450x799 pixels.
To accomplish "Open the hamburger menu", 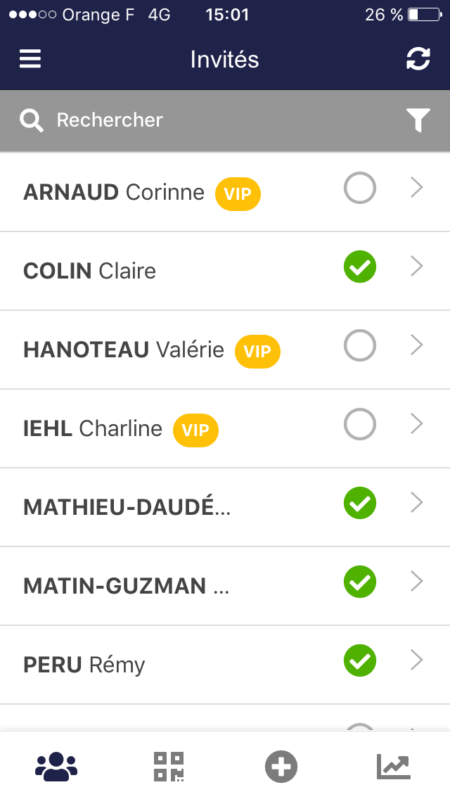I will click(x=30, y=59).
